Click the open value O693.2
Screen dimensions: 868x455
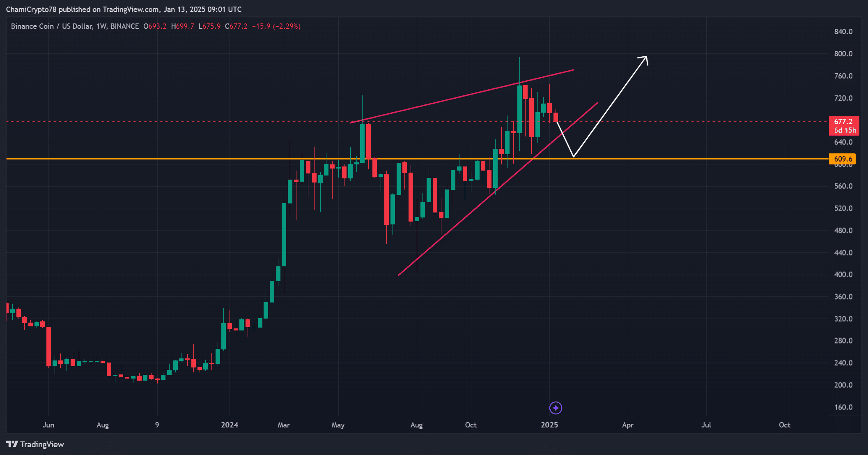155,26
